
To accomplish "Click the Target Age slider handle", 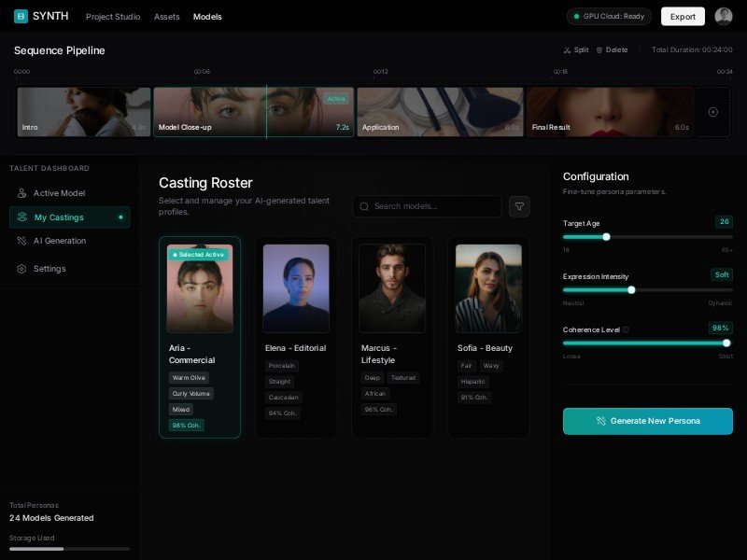I will click(606, 237).
